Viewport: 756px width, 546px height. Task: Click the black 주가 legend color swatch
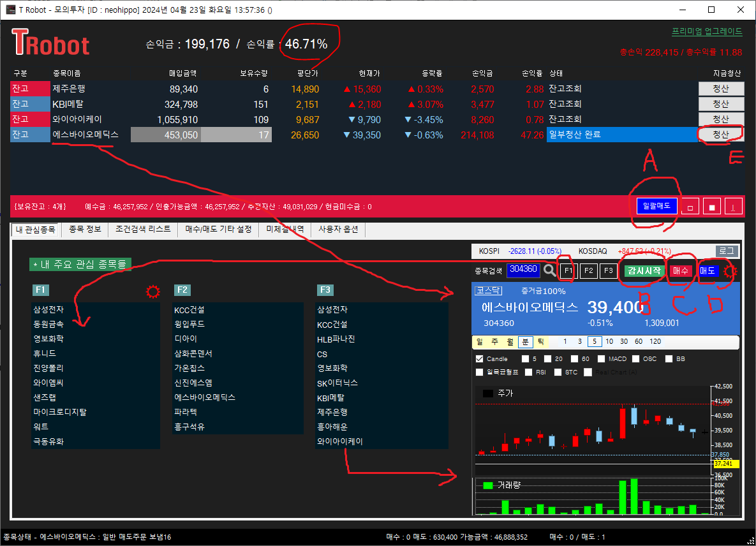click(x=488, y=394)
